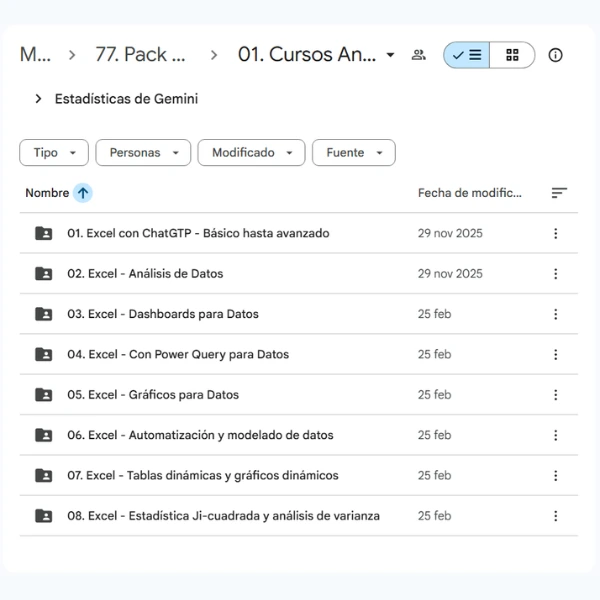Screen dimensions: 600x600
Task: Open more actions for 01. Excel con ChatGTP
Action: click(556, 233)
